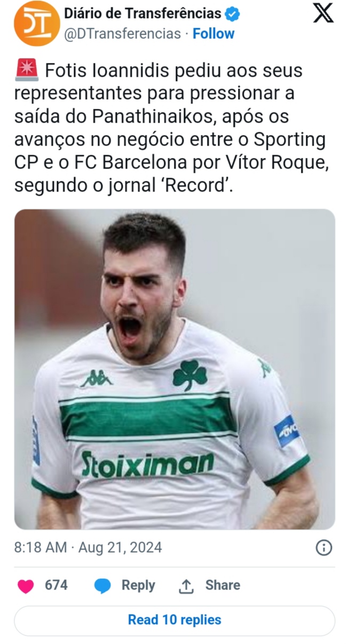Click the share upload arrow icon
The height and width of the screenshot is (644, 349).
click(x=186, y=586)
